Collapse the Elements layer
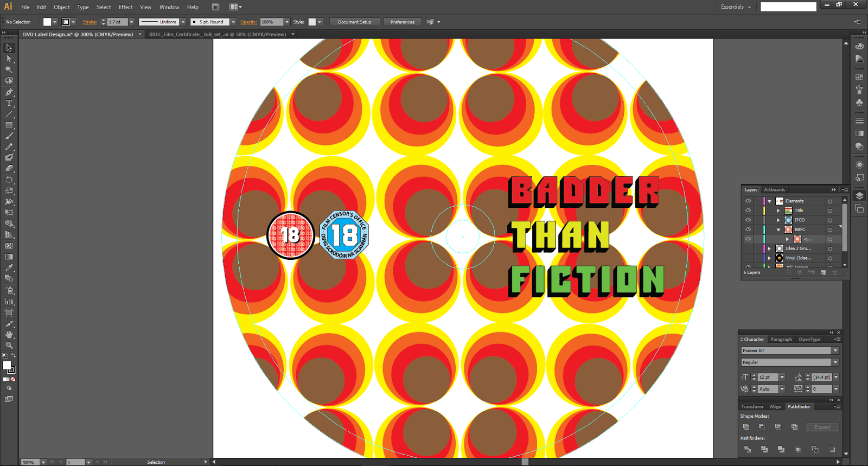This screenshot has height=466, width=868. click(x=769, y=201)
